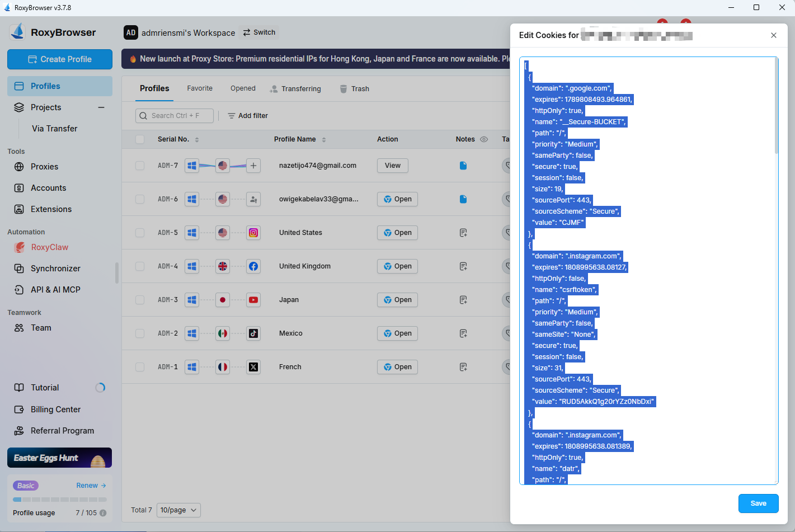Open the Trash tab
The image size is (795, 532).
pos(354,89)
